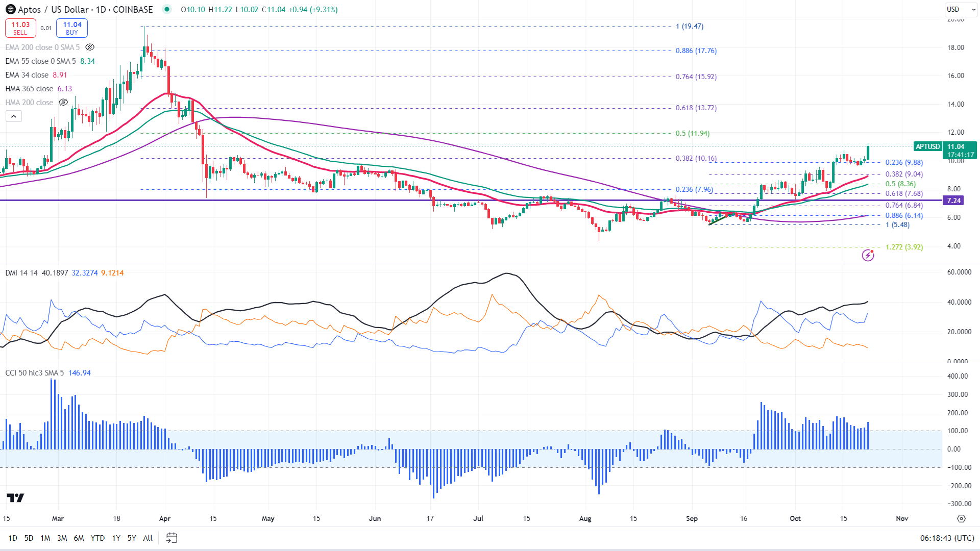The image size is (980, 551).
Task: Click the 06:18:43 UTC timezone selector
Action: coord(947,538)
